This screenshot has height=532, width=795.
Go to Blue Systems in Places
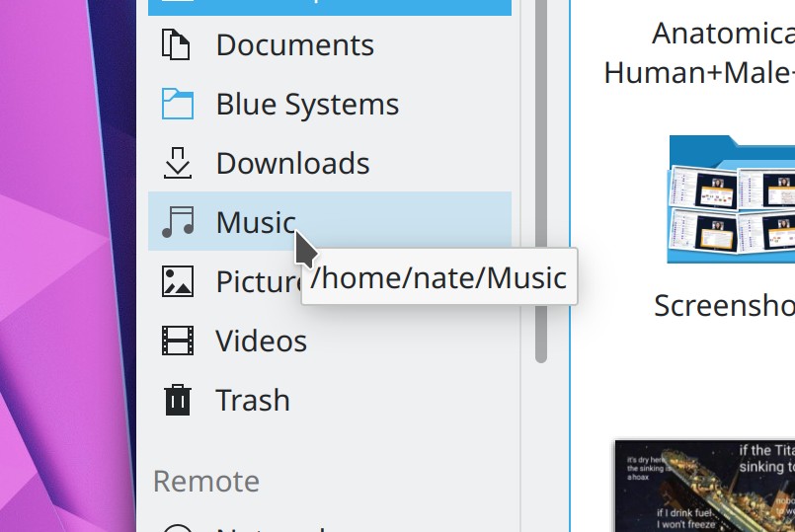[x=307, y=105]
